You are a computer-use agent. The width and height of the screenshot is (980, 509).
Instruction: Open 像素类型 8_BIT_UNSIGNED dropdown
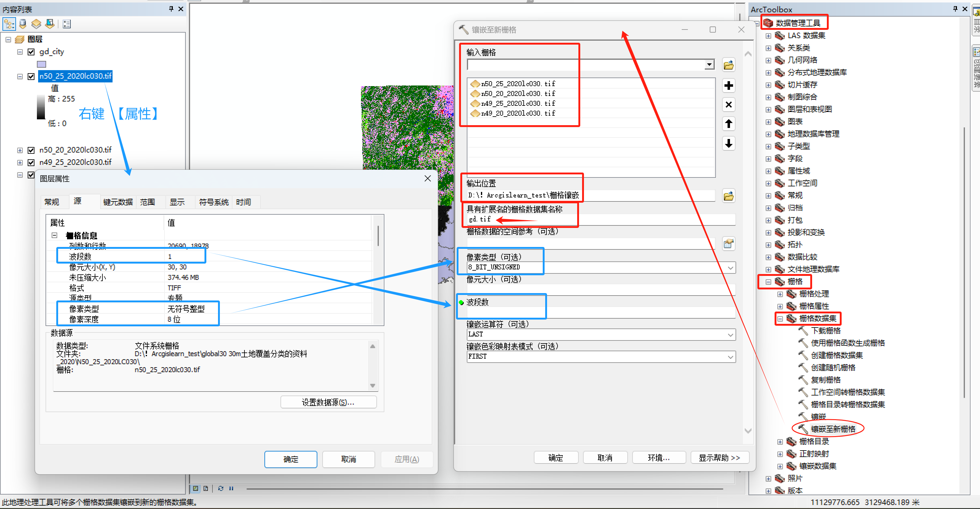pos(730,268)
